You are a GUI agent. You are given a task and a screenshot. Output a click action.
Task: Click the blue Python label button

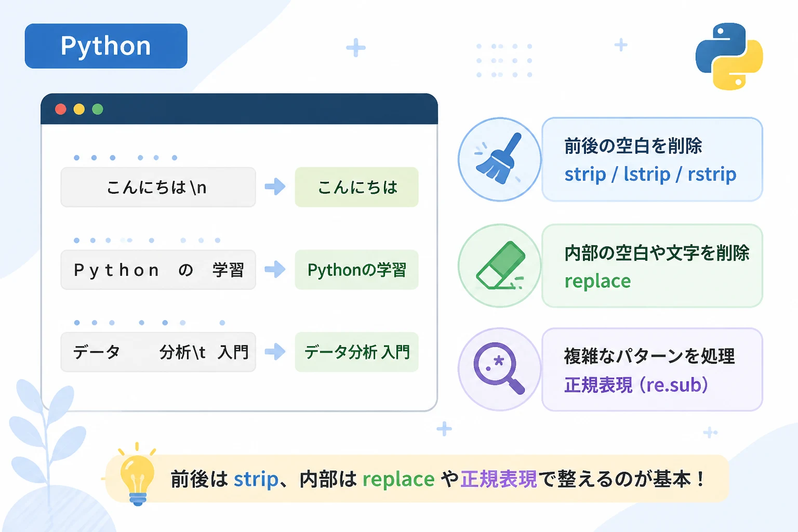click(106, 46)
